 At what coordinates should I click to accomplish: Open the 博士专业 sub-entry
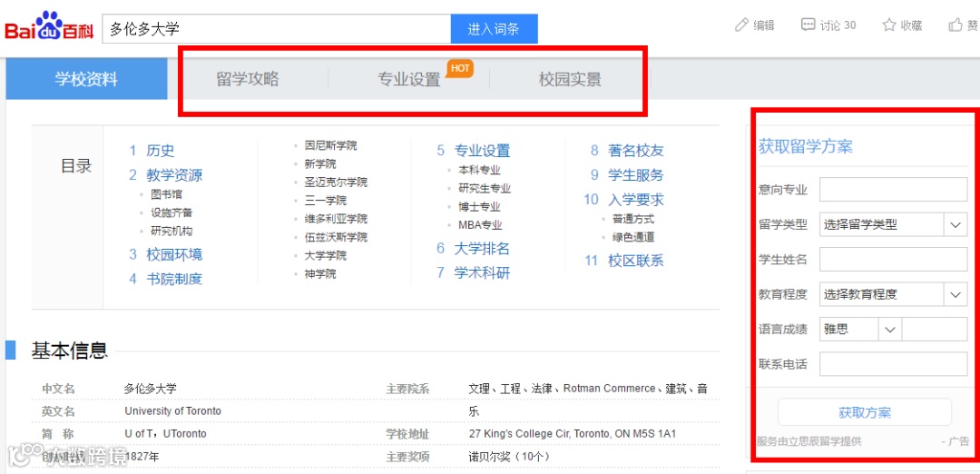[x=479, y=207]
